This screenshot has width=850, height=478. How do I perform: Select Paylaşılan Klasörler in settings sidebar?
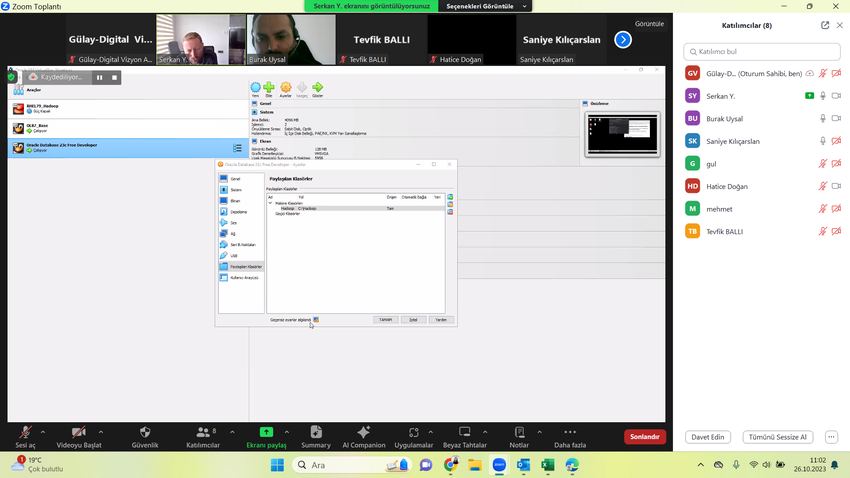(x=241, y=267)
